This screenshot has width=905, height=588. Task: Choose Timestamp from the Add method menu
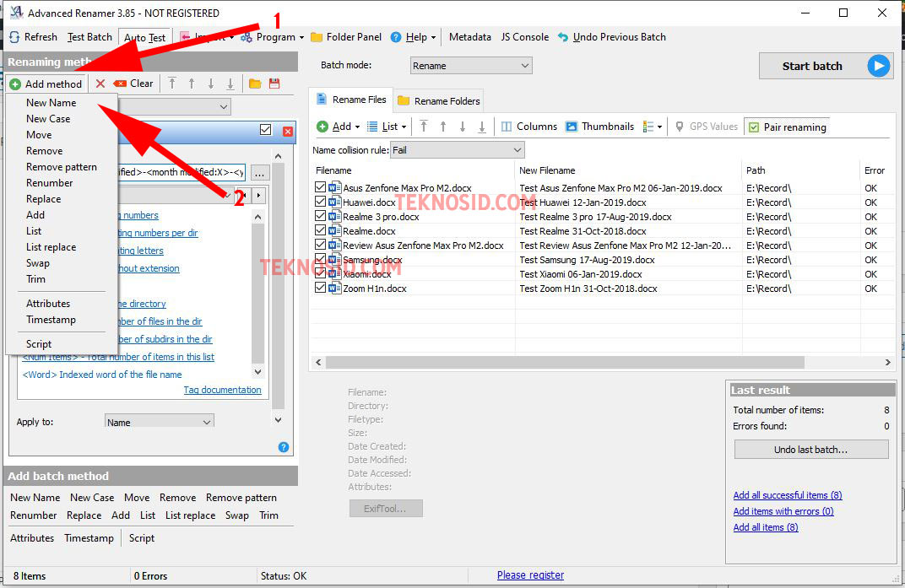coord(51,320)
